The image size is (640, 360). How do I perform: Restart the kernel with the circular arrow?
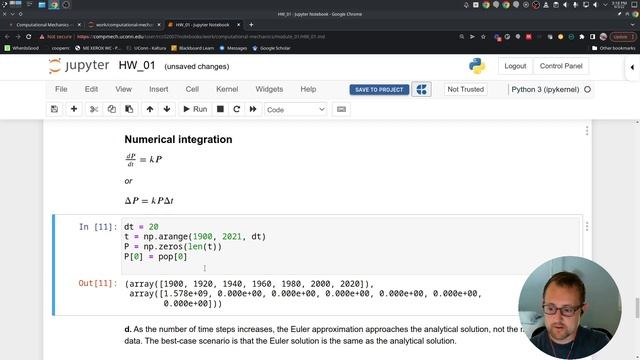click(x=236, y=109)
